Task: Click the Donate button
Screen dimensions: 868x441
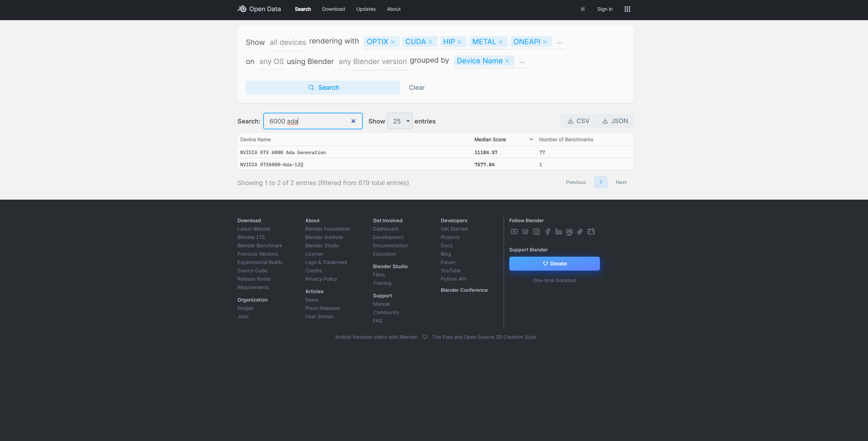Action: (x=555, y=264)
